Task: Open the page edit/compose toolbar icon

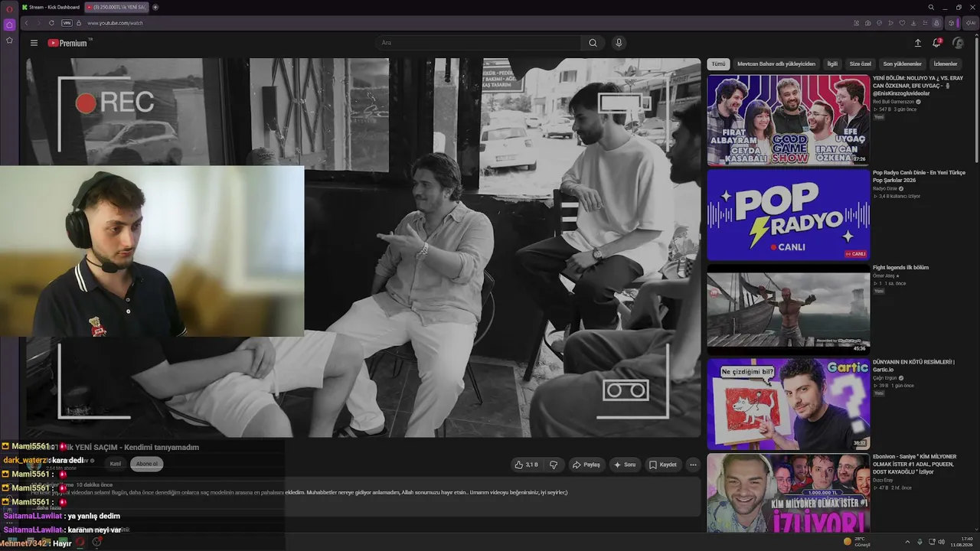Action: (x=856, y=23)
